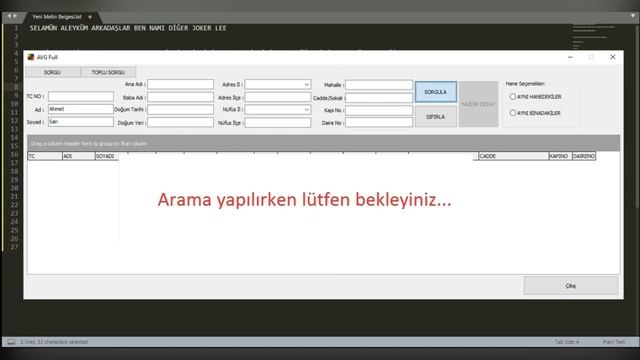Viewport: 640px width, 360px height.
Task: Minimize the AVG Full window
Action: [570, 57]
